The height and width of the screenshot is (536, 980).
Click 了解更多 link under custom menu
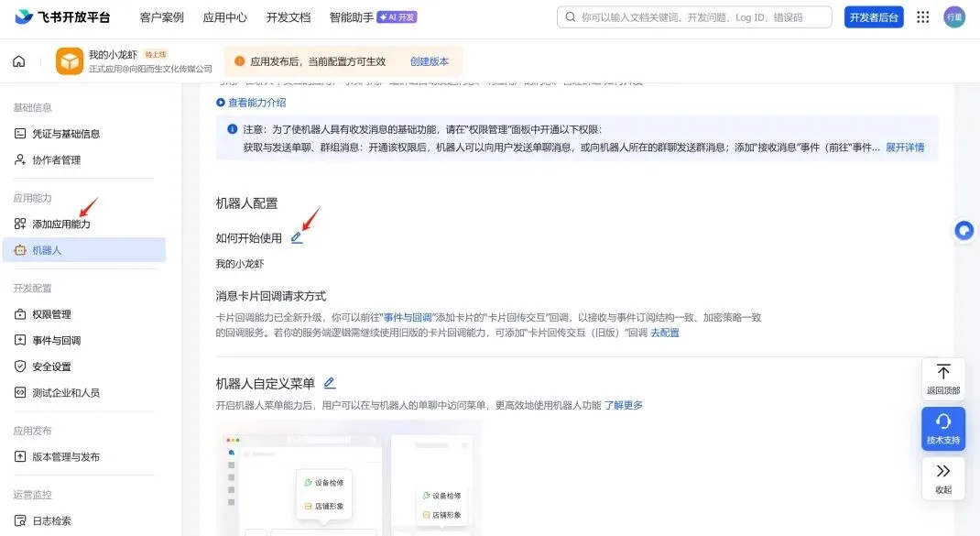[623, 405]
